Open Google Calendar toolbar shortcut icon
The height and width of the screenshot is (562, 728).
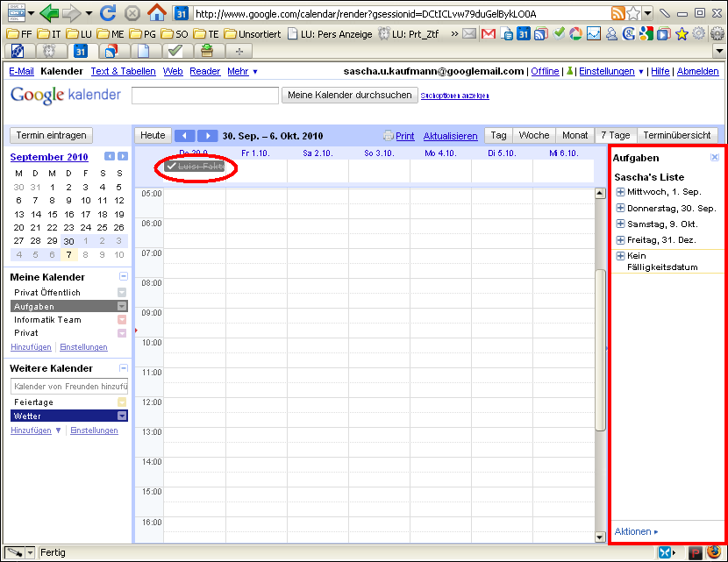pyautogui.click(x=524, y=34)
